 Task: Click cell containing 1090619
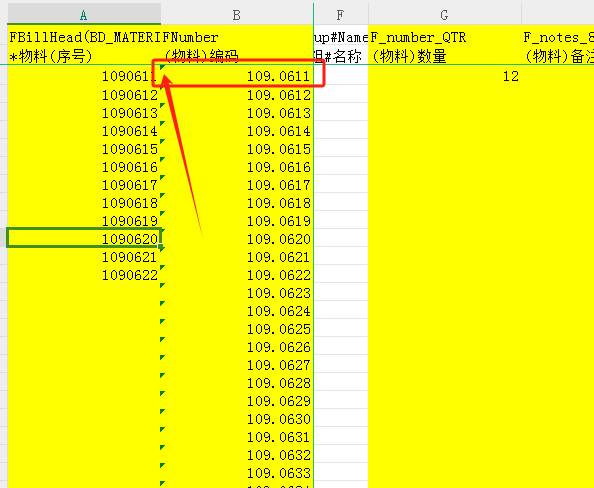84,221
